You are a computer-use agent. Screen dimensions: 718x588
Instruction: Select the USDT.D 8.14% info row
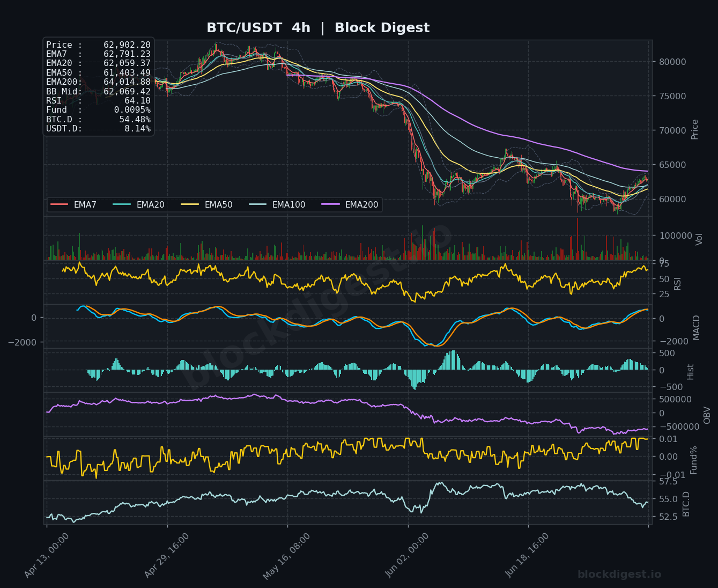pyautogui.click(x=98, y=129)
